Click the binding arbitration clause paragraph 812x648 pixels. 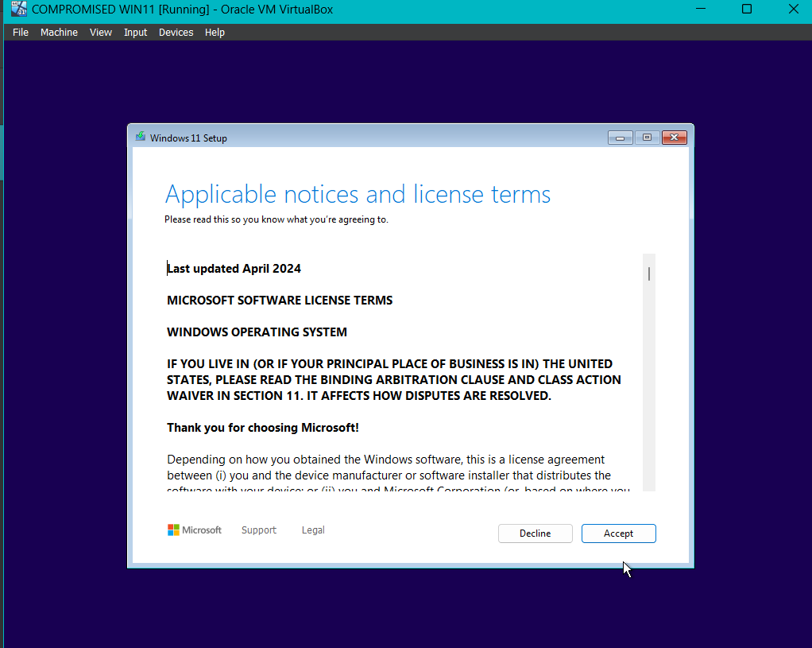tap(393, 379)
